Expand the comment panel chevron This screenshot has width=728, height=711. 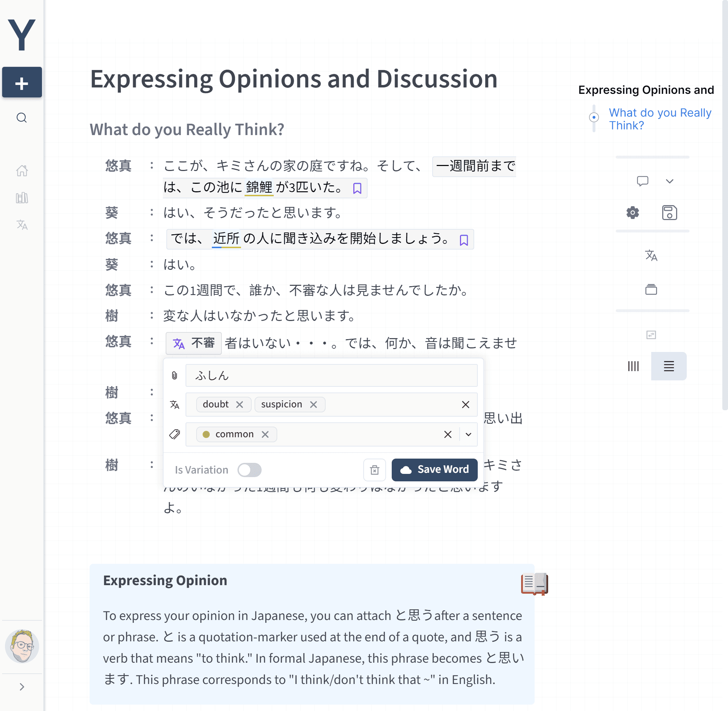(669, 181)
